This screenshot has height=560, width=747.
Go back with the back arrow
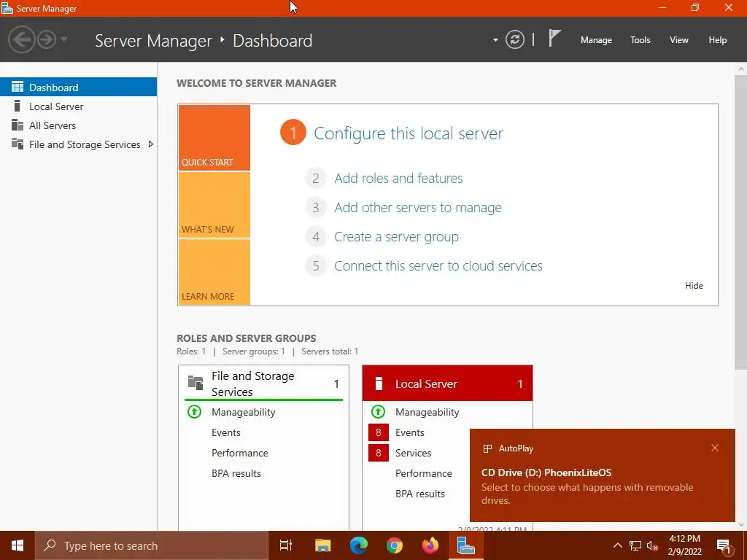[21, 39]
